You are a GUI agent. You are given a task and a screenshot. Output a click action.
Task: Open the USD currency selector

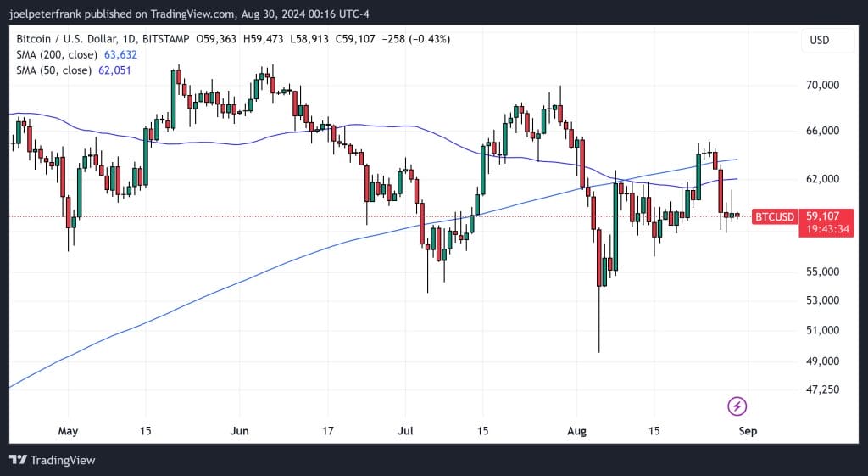(x=819, y=40)
